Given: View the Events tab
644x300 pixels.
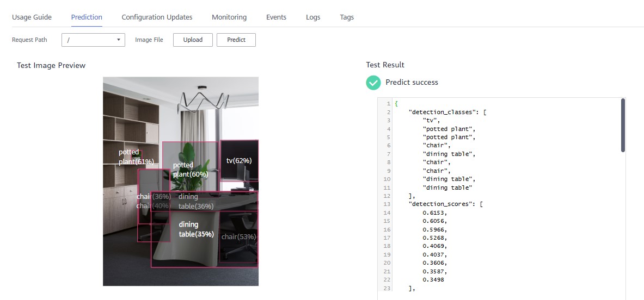Looking at the screenshot, I should point(276,17).
